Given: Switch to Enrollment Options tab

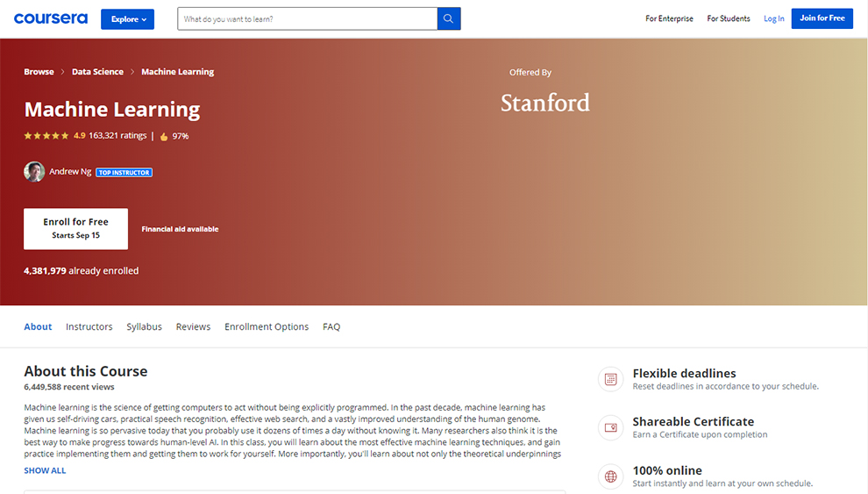Looking at the screenshot, I should 267,326.
